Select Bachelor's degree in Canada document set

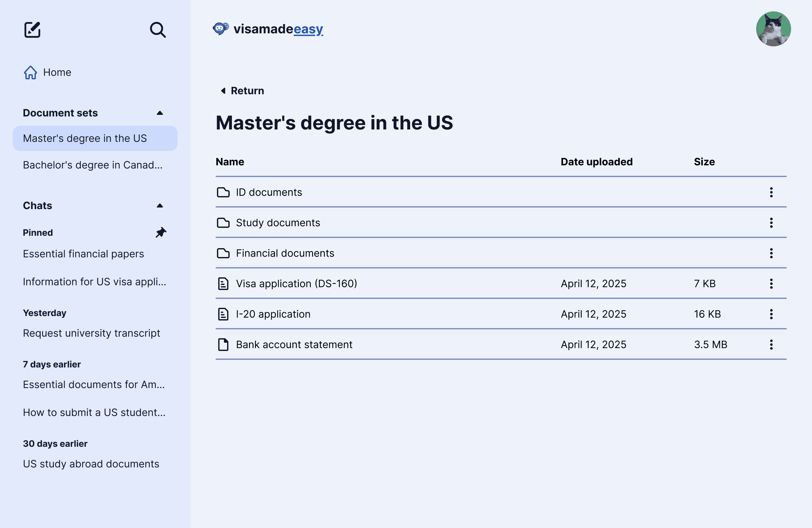click(92, 165)
